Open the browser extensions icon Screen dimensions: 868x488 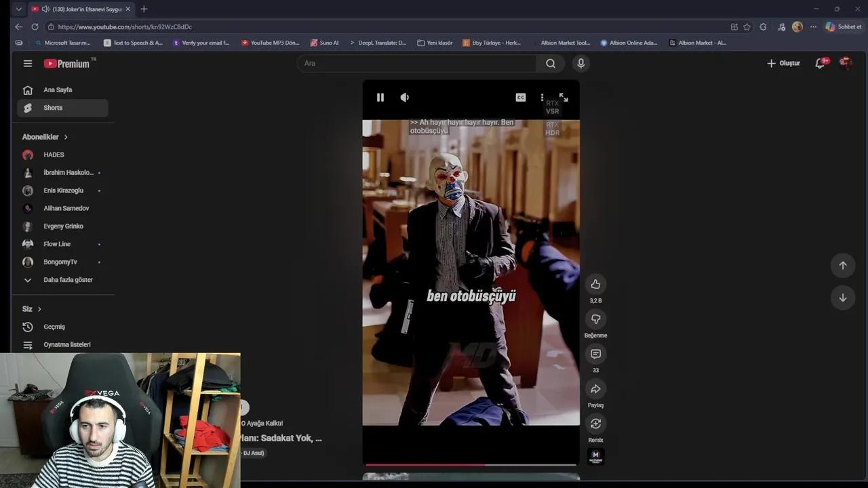(x=763, y=26)
